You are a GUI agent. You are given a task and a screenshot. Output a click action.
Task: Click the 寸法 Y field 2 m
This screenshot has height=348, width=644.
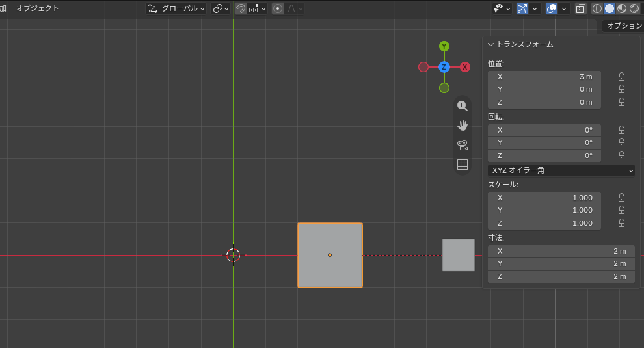(x=561, y=264)
